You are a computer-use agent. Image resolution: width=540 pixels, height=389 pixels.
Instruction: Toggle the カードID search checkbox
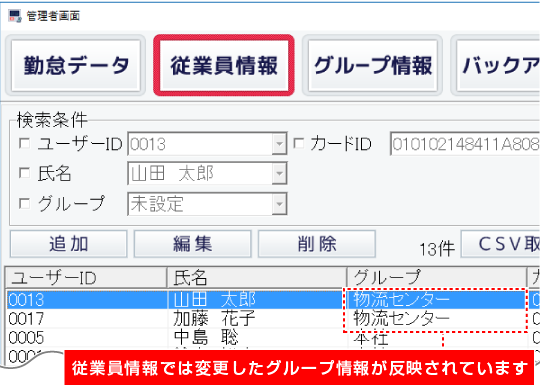(299, 143)
